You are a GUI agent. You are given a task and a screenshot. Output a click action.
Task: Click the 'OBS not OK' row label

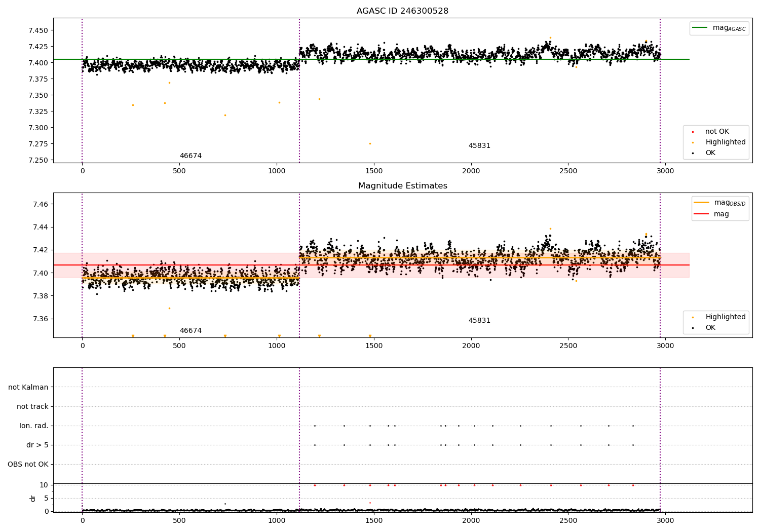point(28,465)
